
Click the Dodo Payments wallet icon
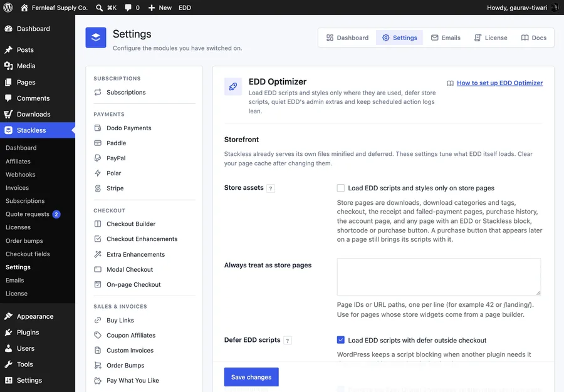[x=98, y=128]
